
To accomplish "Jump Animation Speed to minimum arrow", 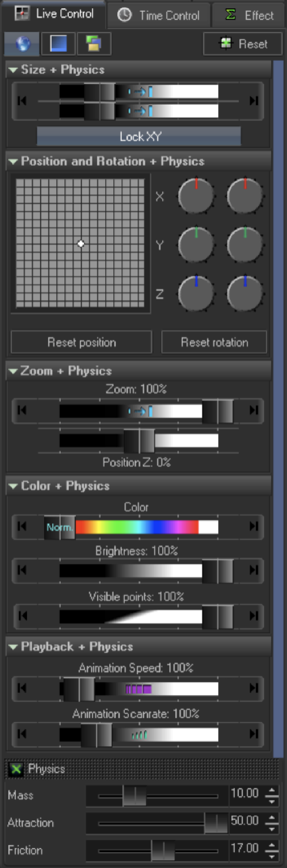I will click(x=22, y=688).
